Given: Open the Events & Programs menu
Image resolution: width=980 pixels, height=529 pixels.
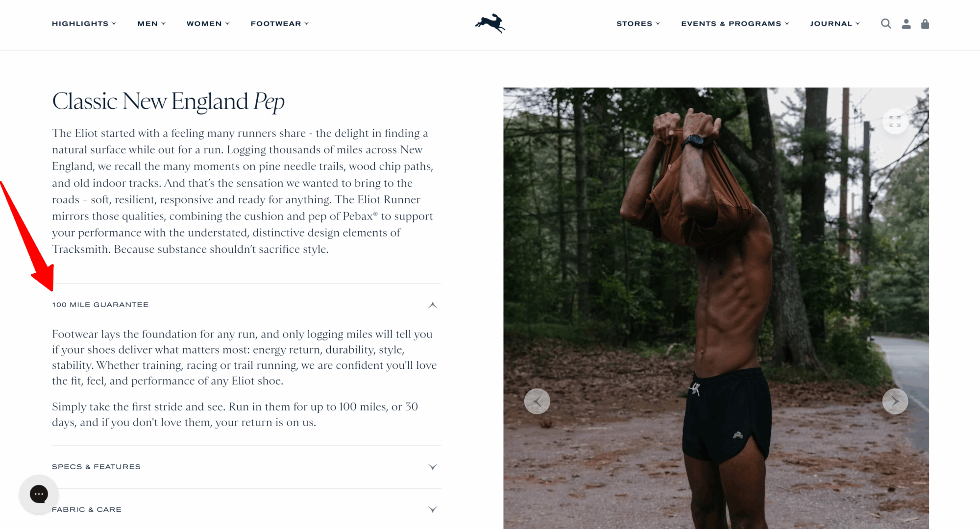Looking at the screenshot, I should point(735,24).
